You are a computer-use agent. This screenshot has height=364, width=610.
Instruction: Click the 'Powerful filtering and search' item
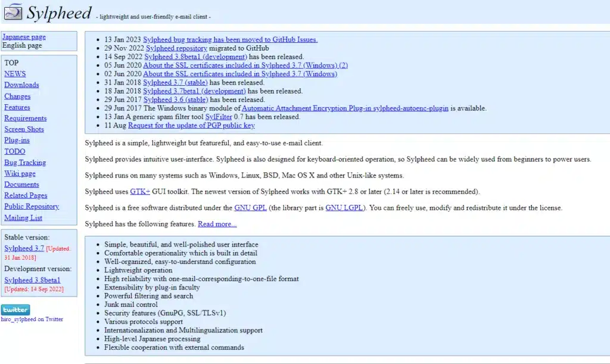click(x=148, y=295)
